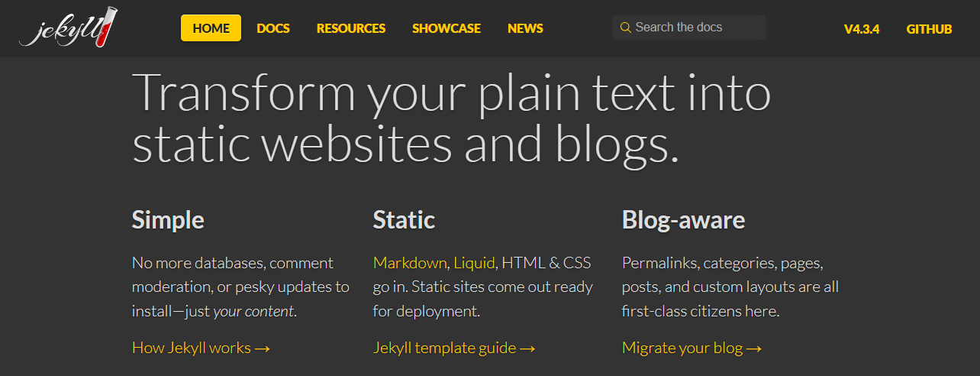This screenshot has height=376, width=980.
Task: Open the News page
Action: pyautogui.click(x=525, y=28)
